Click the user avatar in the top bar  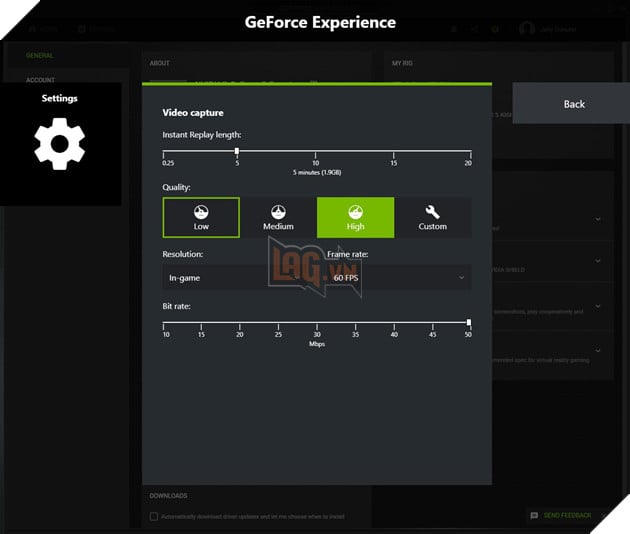coord(527,29)
